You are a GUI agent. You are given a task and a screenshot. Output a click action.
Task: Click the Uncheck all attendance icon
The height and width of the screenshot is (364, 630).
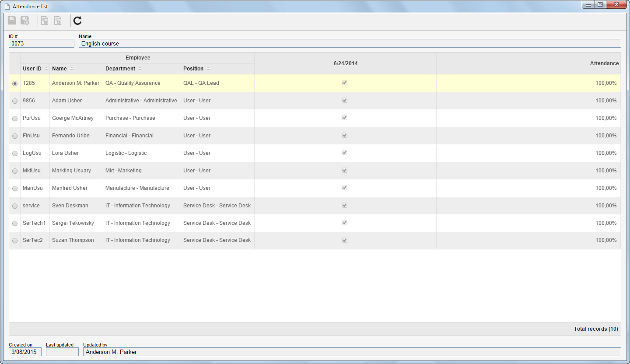tap(58, 21)
